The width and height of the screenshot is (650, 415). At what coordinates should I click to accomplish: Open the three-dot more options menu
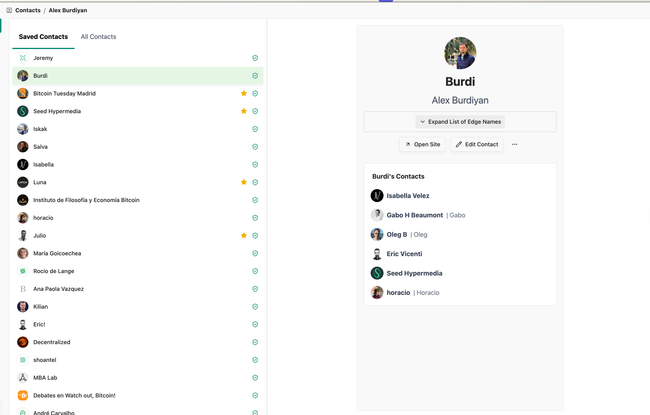[514, 145]
